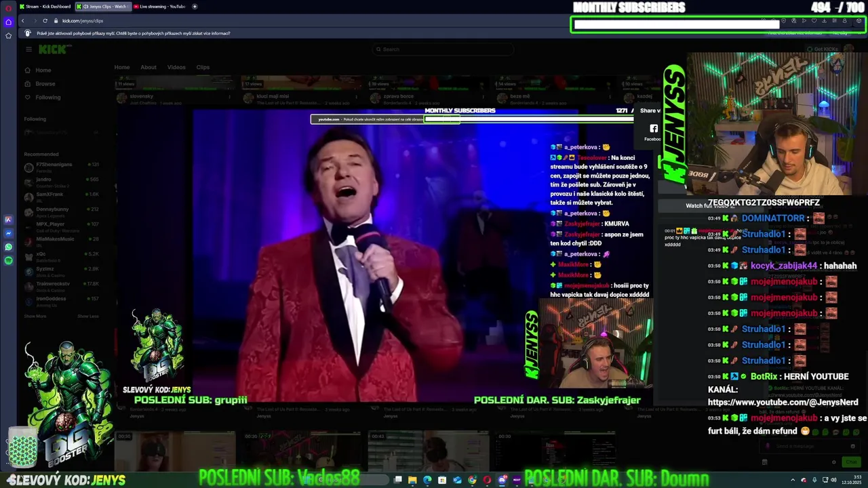
Task: Click Show Less under Recommended
Action: point(88,316)
